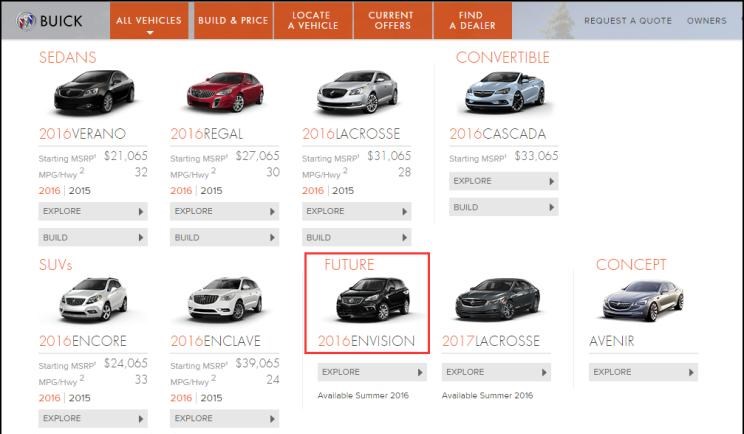Select the black 2016 Envision image
This screenshot has height=434, width=744.
pyautogui.click(x=373, y=299)
